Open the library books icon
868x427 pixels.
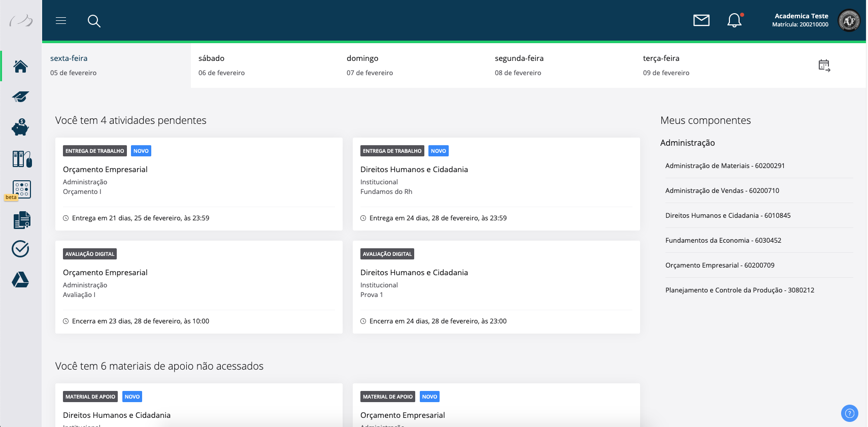[x=22, y=159]
